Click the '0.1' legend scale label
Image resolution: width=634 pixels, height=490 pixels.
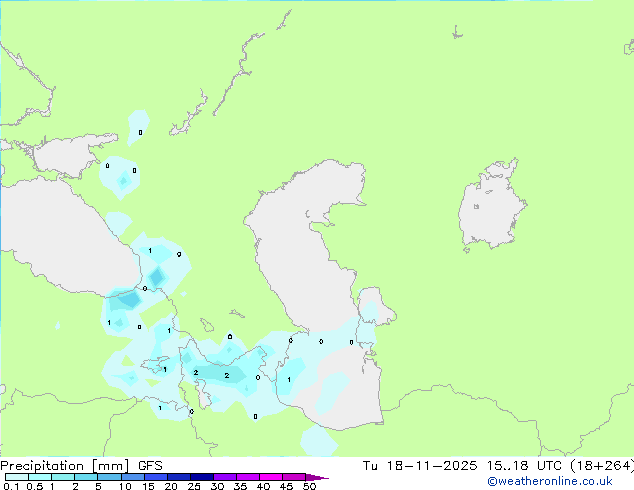pyautogui.click(x=12, y=486)
